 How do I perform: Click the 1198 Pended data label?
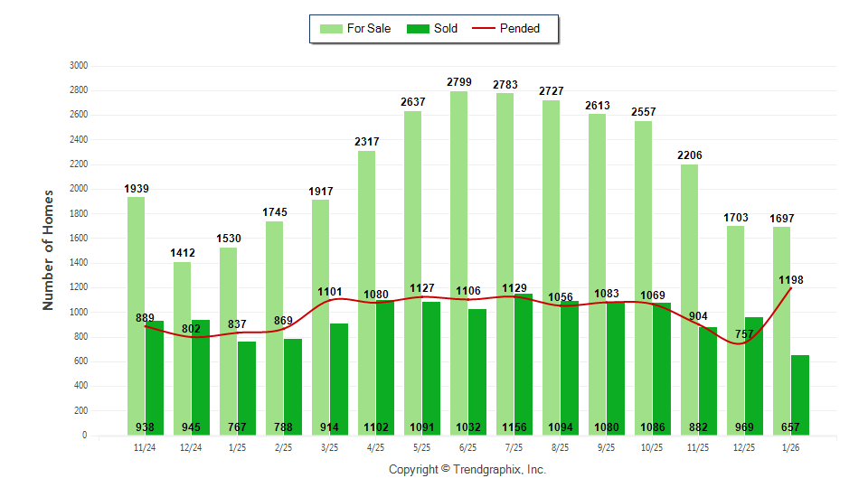coord(791,280)
